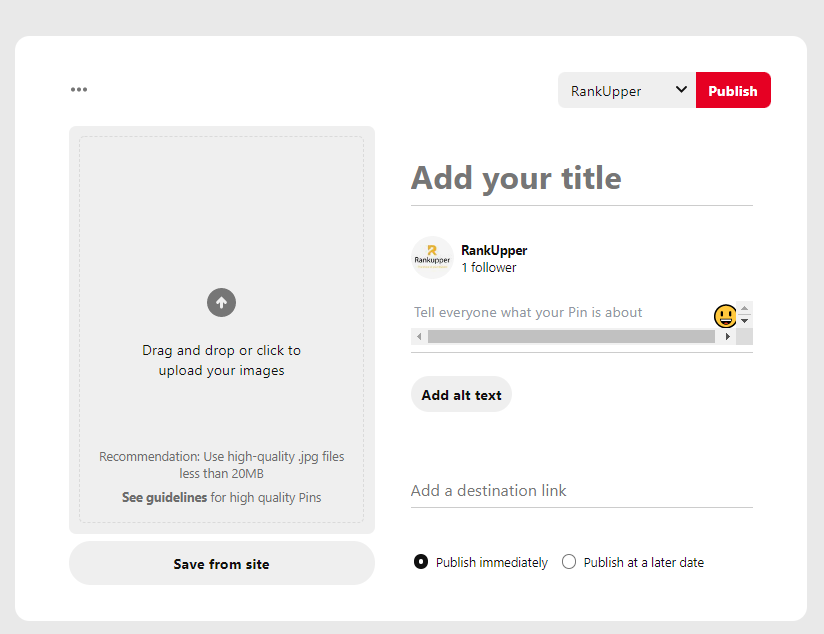Click the Drag and drop upload text

tap(221, 360)
